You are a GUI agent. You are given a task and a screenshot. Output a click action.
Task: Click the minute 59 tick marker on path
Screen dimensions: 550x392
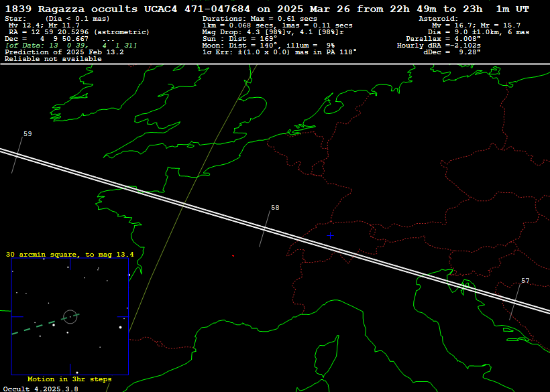click(17, 155)
